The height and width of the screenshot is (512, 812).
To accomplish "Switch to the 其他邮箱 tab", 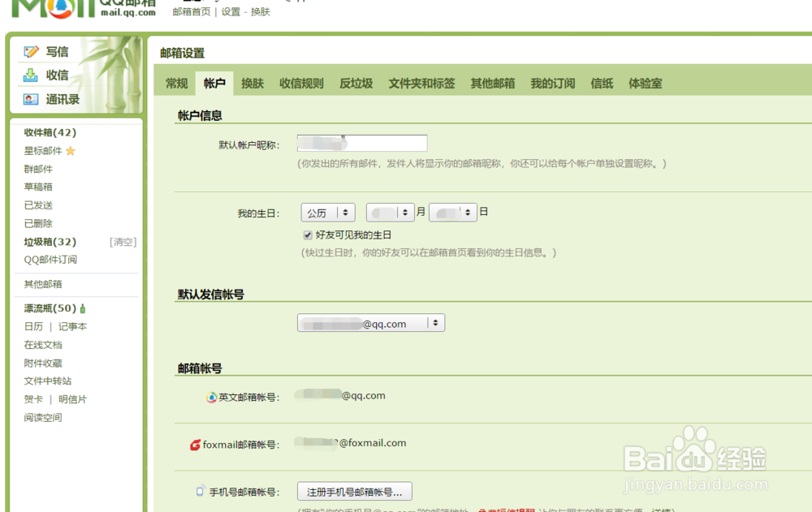I will tap(493, 84).
